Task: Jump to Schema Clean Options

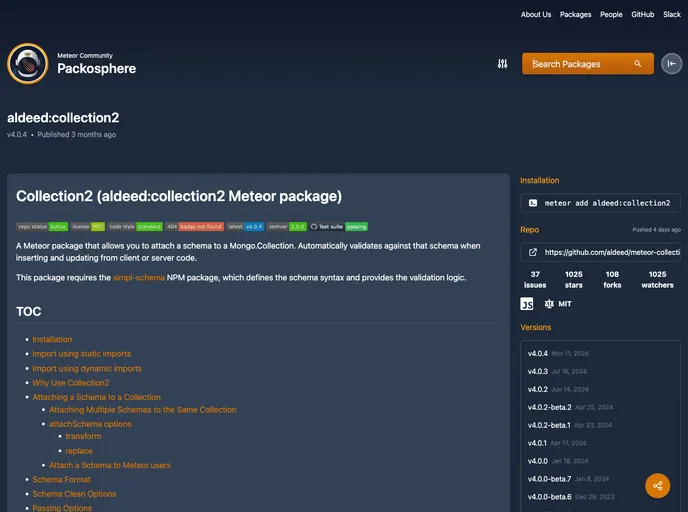Action: click(x=74, y=494)
